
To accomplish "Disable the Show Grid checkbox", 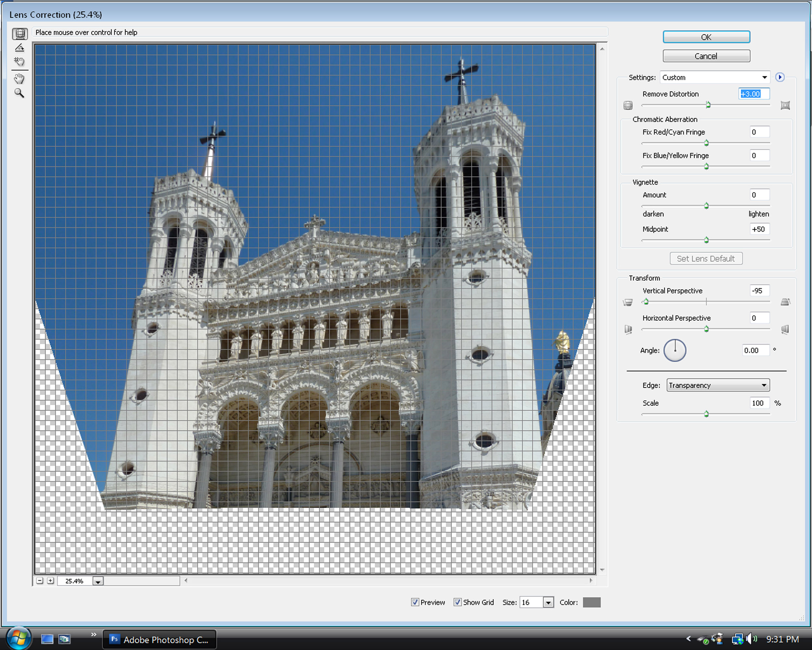I will click(x=457, y=602).
